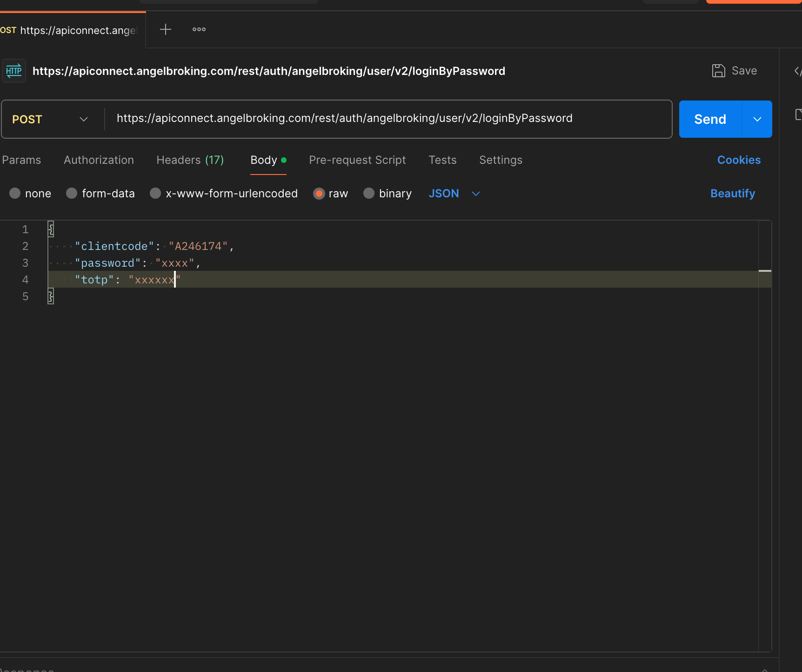Open tab options three-dots menu
This screenshot has width=802, height=672.
199,29
